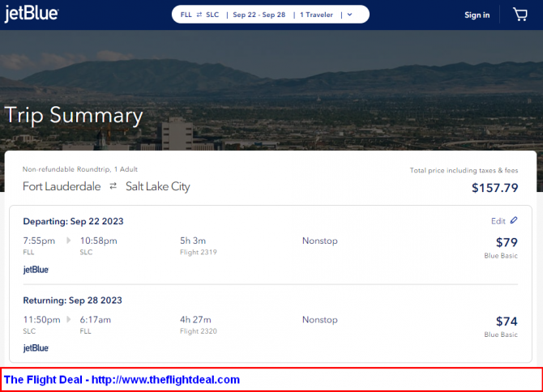Click the returning flight arrow between 11:50pm and 6:17am

69,319
